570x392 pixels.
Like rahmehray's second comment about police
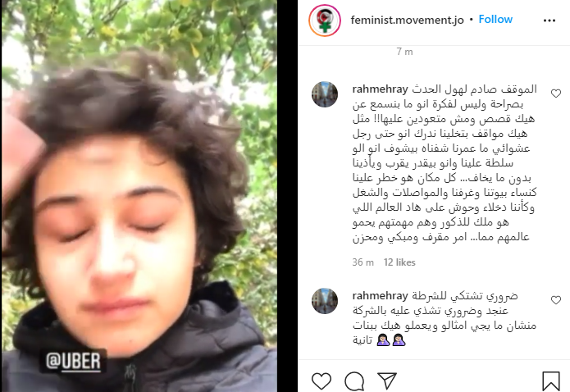click(x=556, y=300)
